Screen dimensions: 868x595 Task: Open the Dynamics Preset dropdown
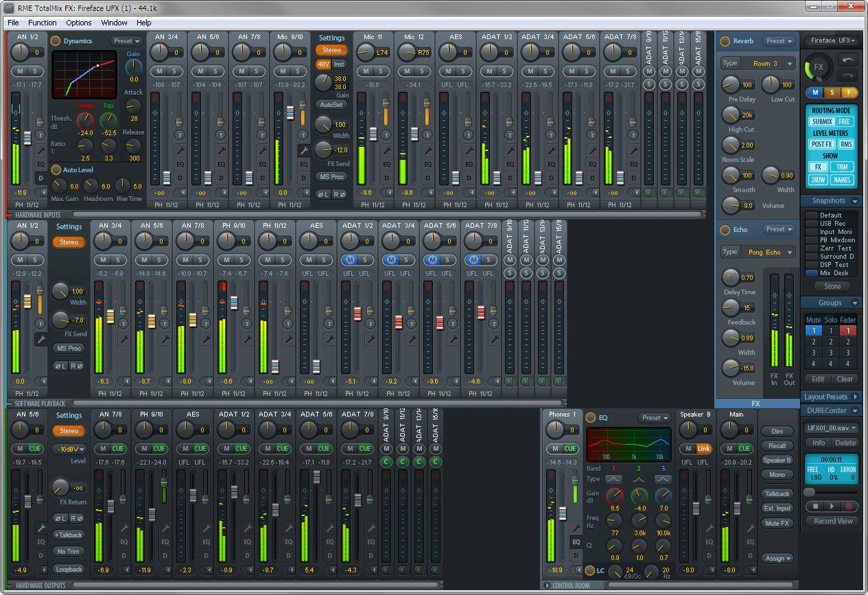point(126,41)
